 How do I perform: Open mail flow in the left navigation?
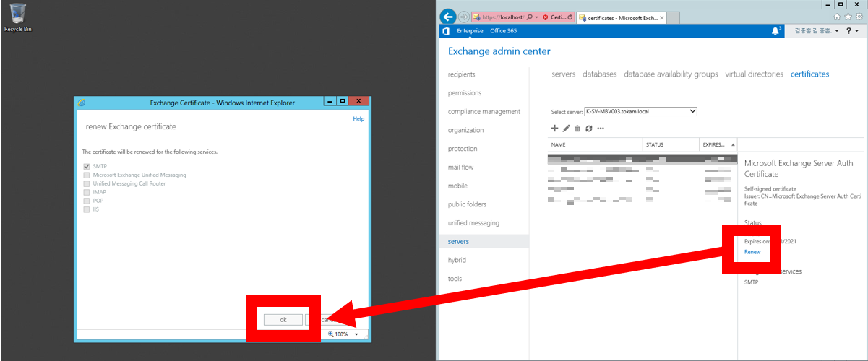pos(461,168)
